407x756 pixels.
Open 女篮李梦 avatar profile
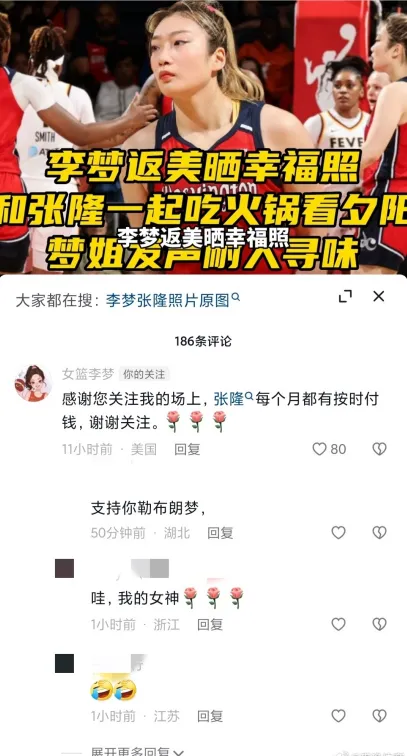[x=33, y=383]
